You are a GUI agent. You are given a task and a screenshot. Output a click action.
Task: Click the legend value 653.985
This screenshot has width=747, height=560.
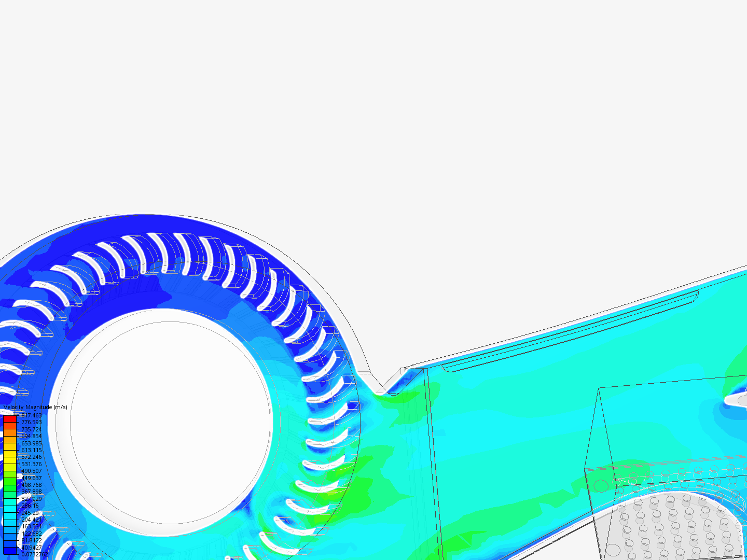[31, 443]
